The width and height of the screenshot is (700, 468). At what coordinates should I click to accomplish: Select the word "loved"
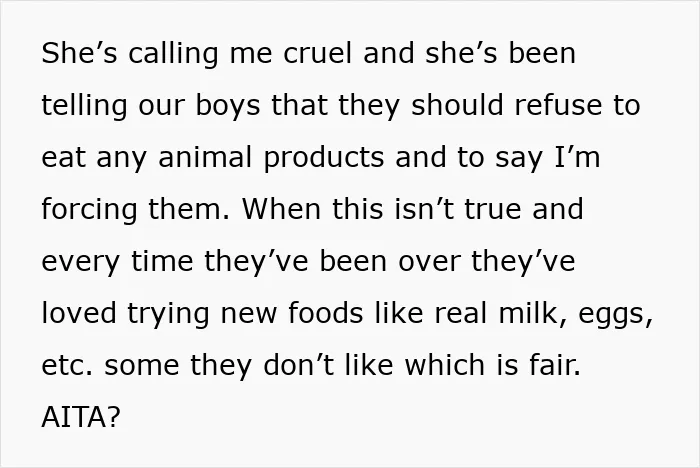tap(79, 312)
